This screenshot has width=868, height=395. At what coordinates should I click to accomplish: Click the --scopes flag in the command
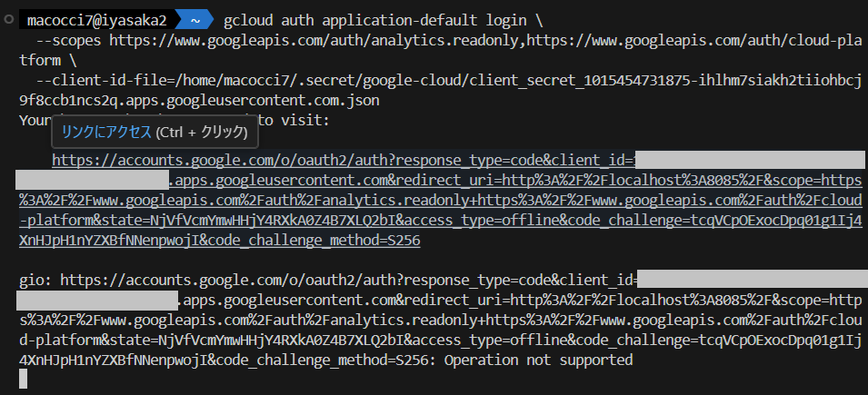[x=68, y=40]
